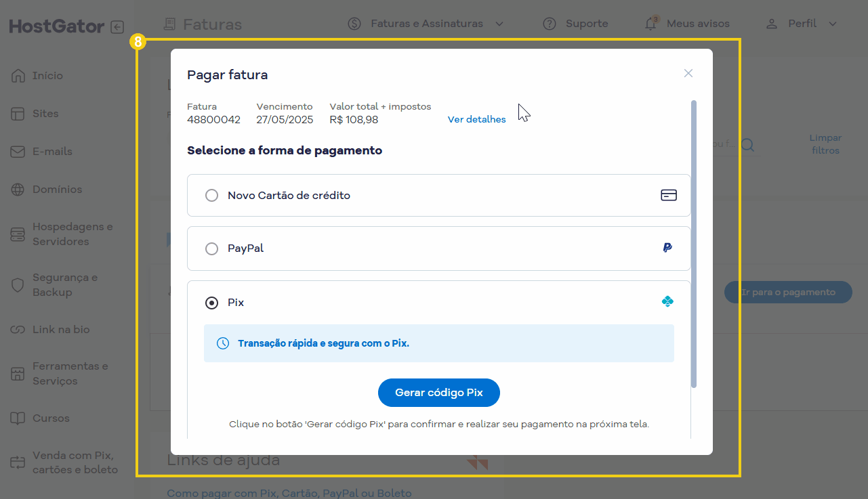
Task: Expand Faturas e Assinaturas dropdown chevron
Action: pyautogui.click(x=499, y=24)
